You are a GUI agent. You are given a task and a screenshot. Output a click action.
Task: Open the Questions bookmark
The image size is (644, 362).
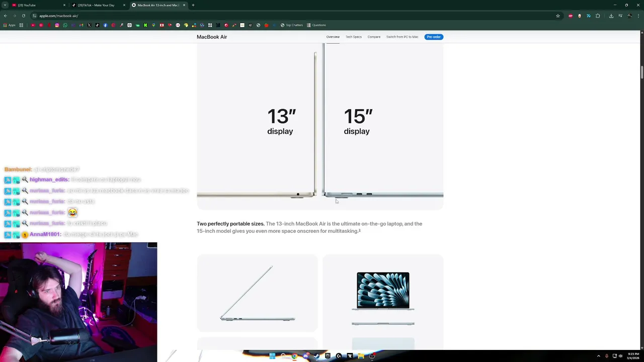[316, 25]
